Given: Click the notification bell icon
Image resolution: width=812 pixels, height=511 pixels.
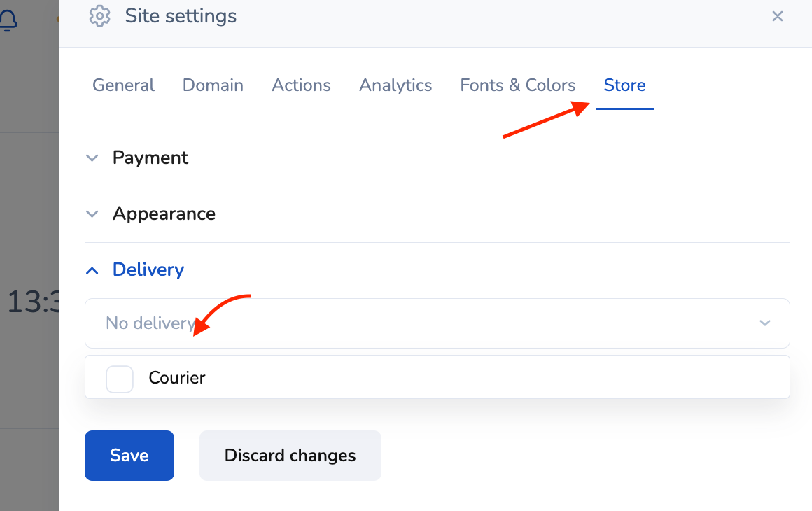Looking at the screenshot, I should [x=7, y=20].
